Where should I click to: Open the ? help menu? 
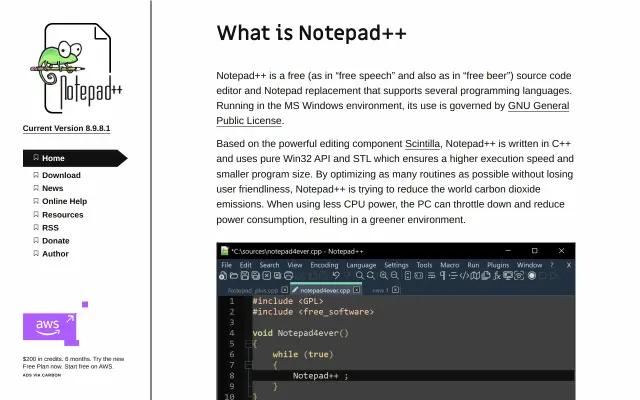click(552, 265)
